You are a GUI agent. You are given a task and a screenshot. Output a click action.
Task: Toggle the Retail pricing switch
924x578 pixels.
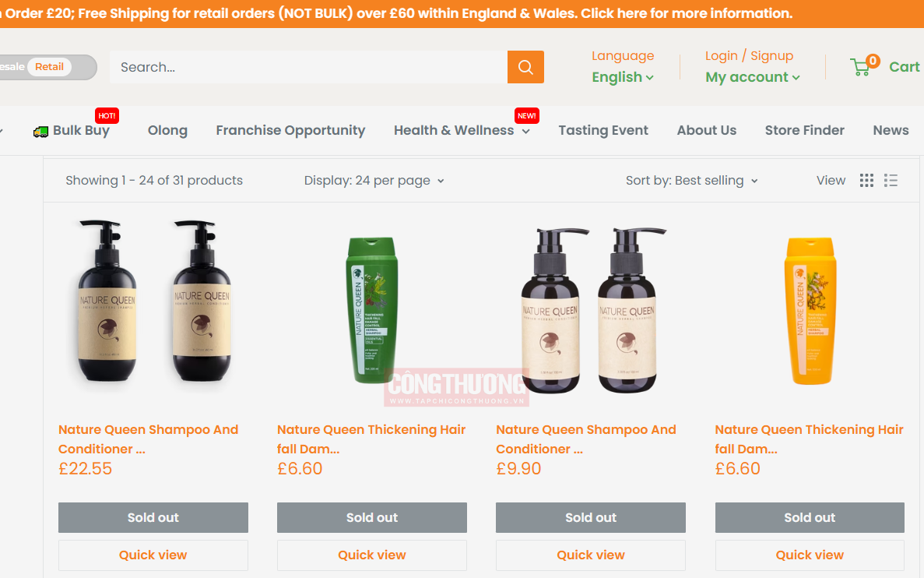50,67
